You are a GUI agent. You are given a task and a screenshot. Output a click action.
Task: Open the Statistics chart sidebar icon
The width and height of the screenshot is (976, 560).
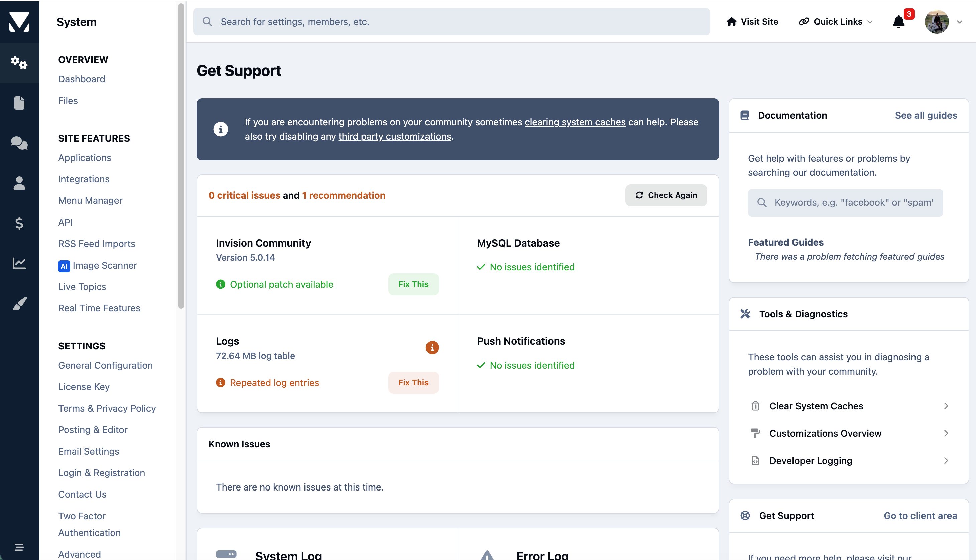coord(19,263)
